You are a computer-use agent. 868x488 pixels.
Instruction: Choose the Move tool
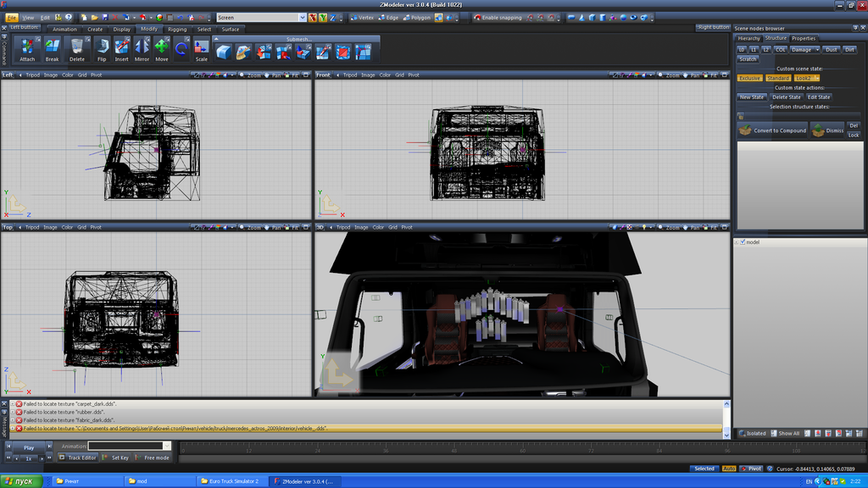pos(161,47)
